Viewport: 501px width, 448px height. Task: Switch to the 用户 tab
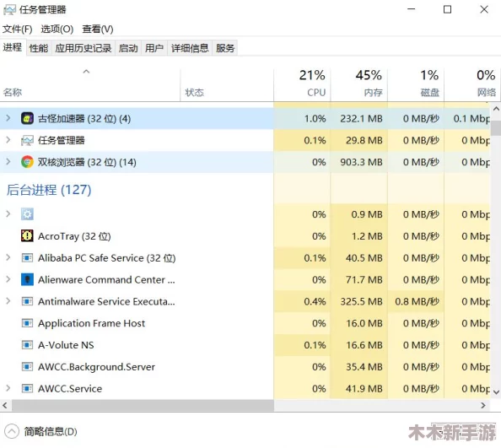[154, 48]
